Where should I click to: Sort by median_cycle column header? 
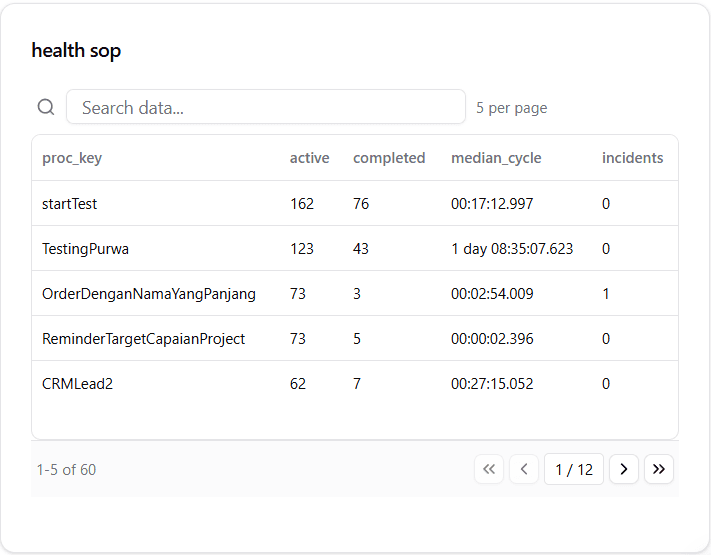click(496, 158)
